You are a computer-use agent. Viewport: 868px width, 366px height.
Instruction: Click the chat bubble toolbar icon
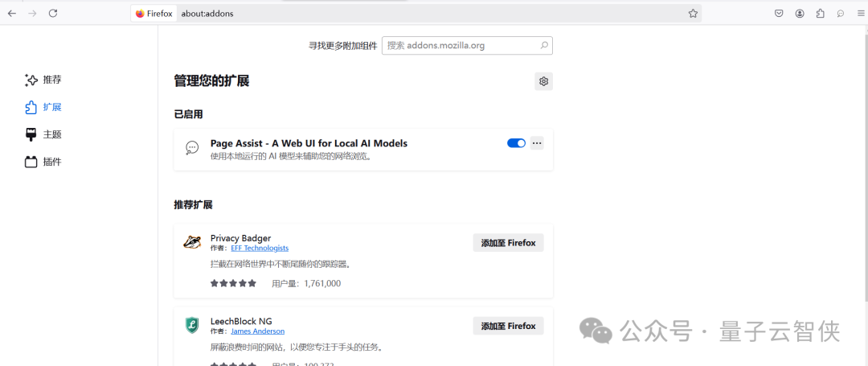click(x=841, y=14)
